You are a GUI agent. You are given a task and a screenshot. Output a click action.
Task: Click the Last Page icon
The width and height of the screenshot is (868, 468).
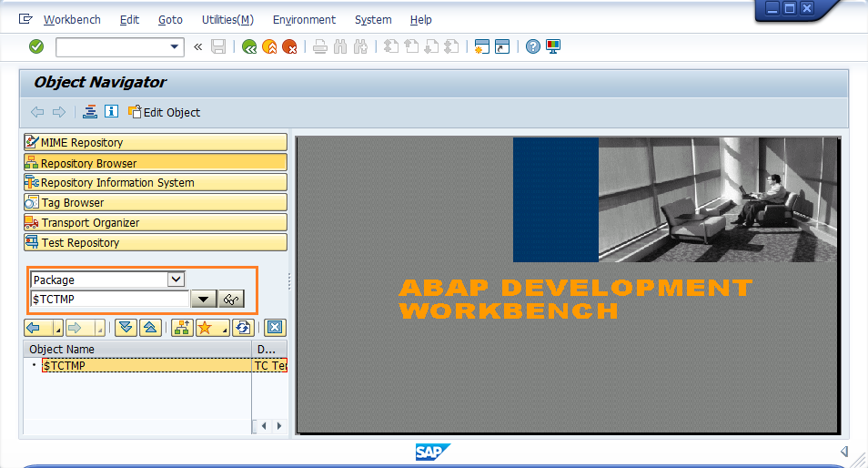451,46
